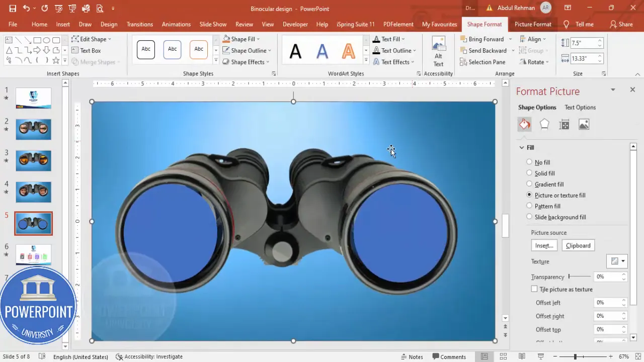Select Slide background fill option
644x362 pixels.
[556, 217]
